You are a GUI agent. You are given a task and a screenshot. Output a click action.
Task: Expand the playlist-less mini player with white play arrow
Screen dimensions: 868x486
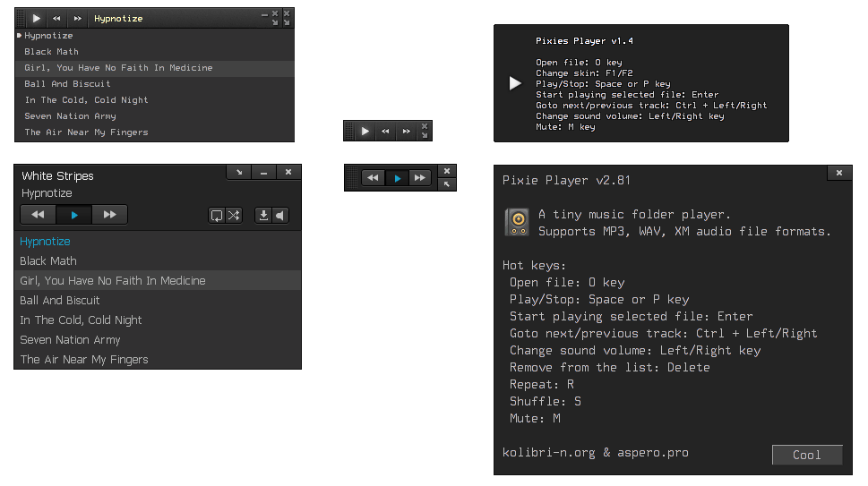pos(425,135)
